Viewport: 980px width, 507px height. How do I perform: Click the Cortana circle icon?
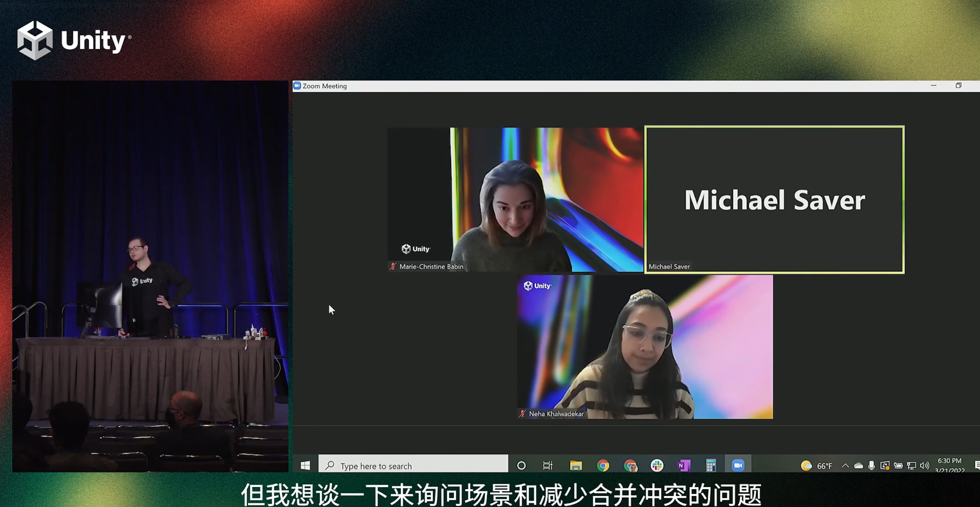pyautogui.click(x=521, y=465)
